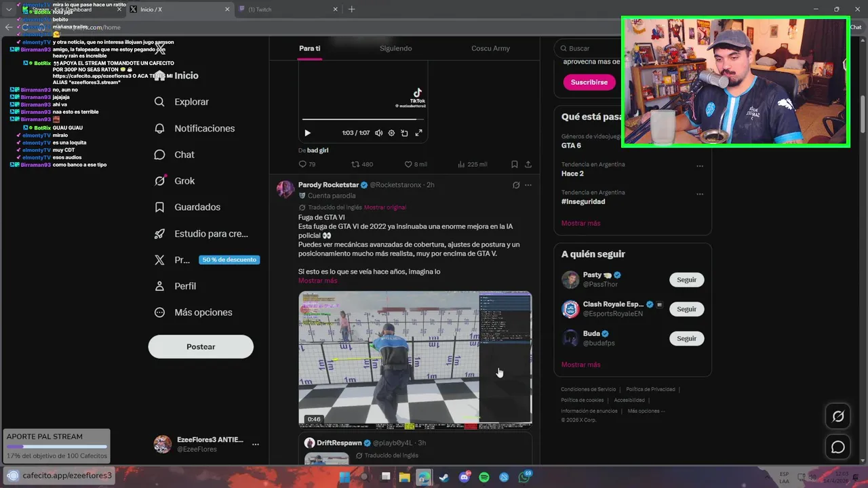
Task: Click Mostrar original translation link
Action: (385, 207)
